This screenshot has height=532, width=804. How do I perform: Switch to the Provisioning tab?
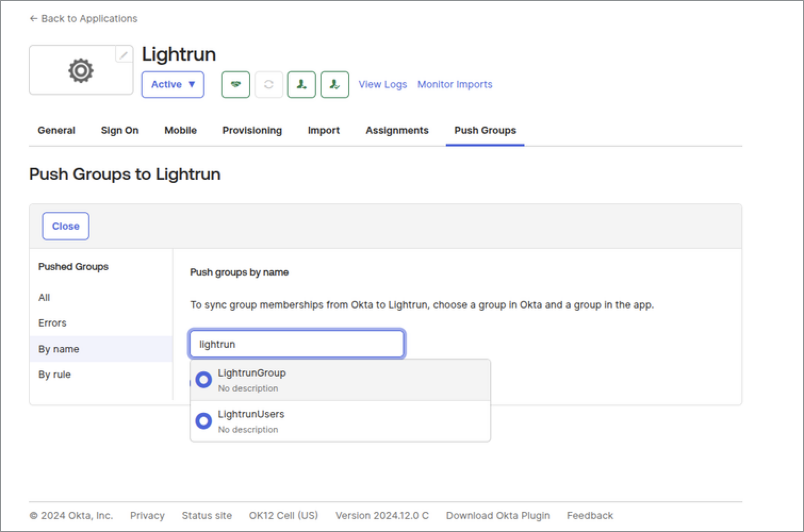tap(252, 130)
